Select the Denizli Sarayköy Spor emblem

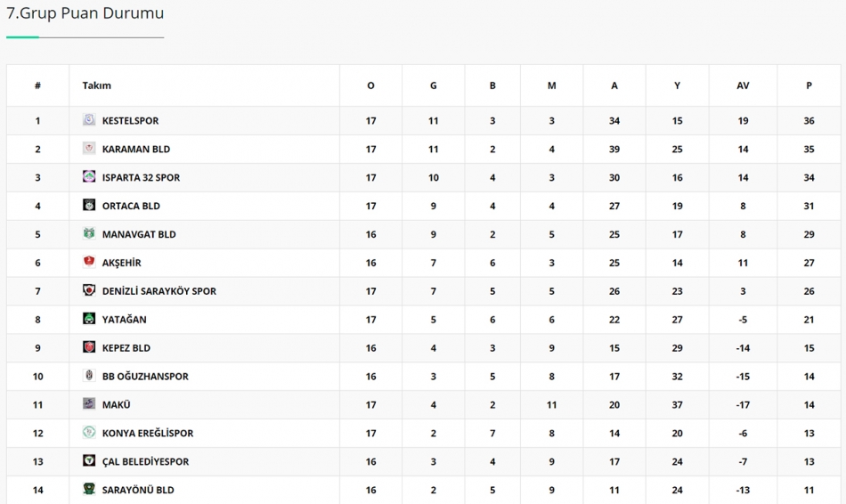[x=89, y=290]
